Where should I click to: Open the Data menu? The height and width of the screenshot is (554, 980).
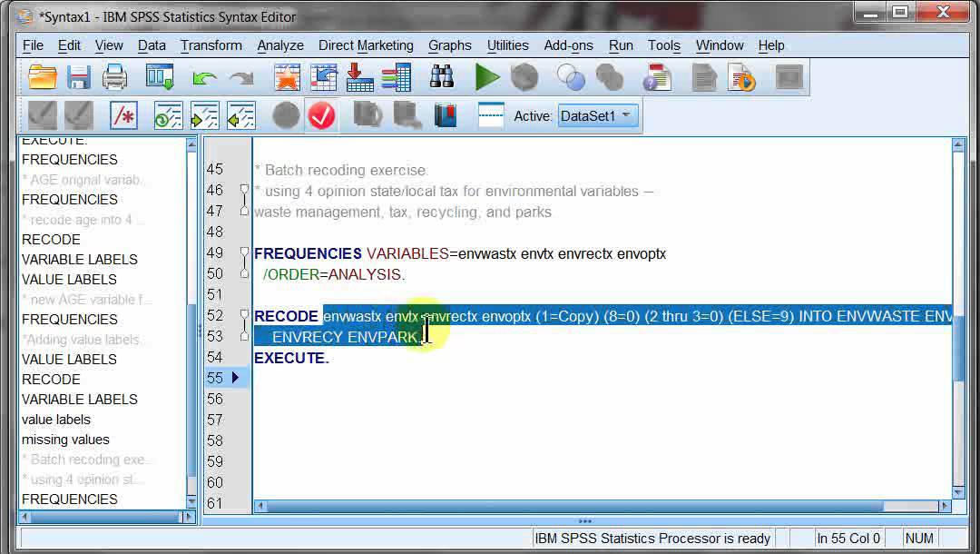[152, 45]
